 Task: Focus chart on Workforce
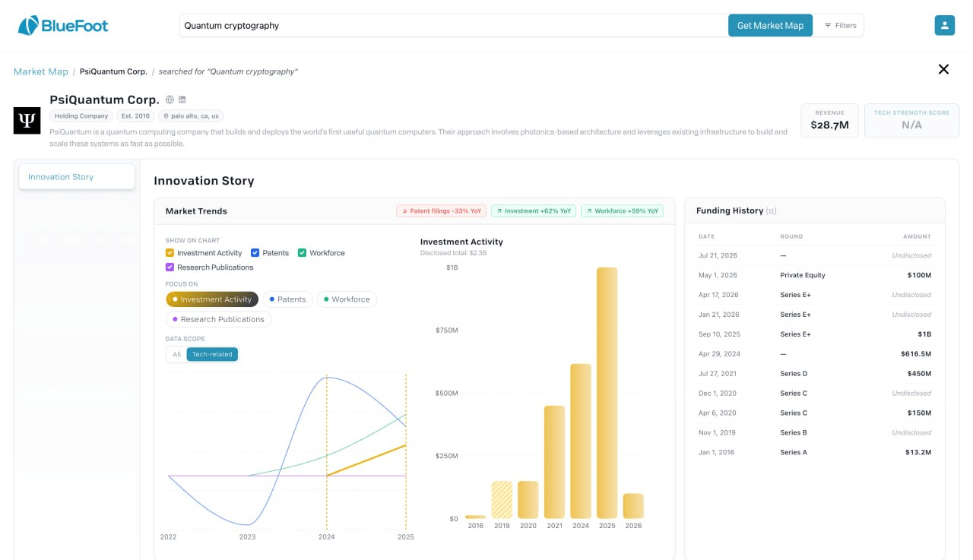347,299
